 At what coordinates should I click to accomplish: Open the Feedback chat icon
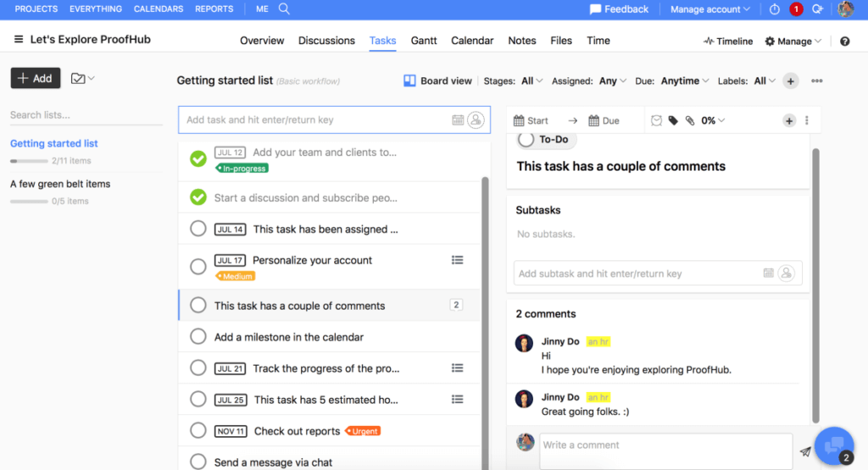point(595,8)
